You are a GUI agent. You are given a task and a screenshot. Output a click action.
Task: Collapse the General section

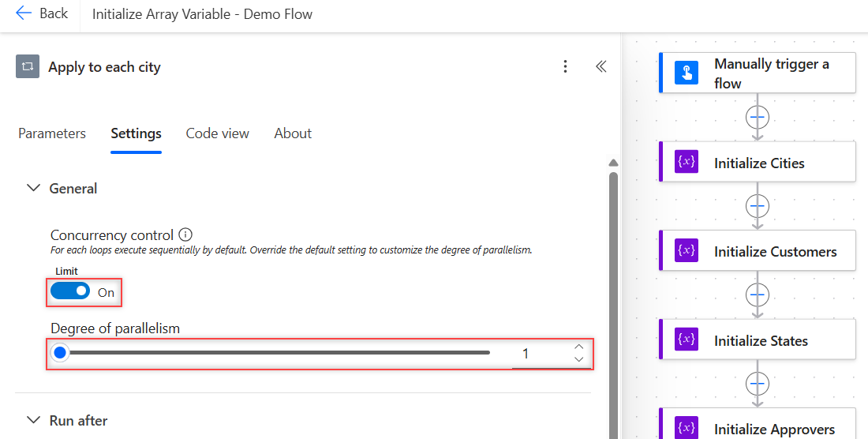(x=34, y=188)
